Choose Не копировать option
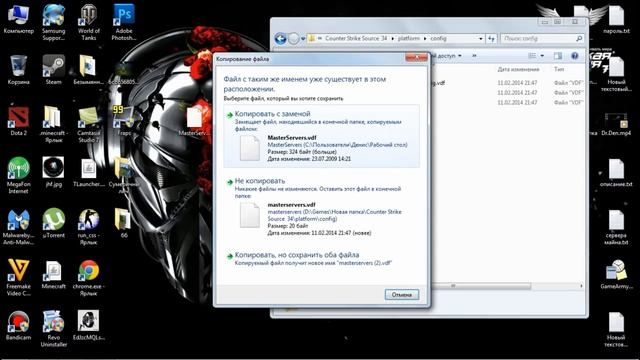This screenshot has width=640, height=360. tap(322, 207)
